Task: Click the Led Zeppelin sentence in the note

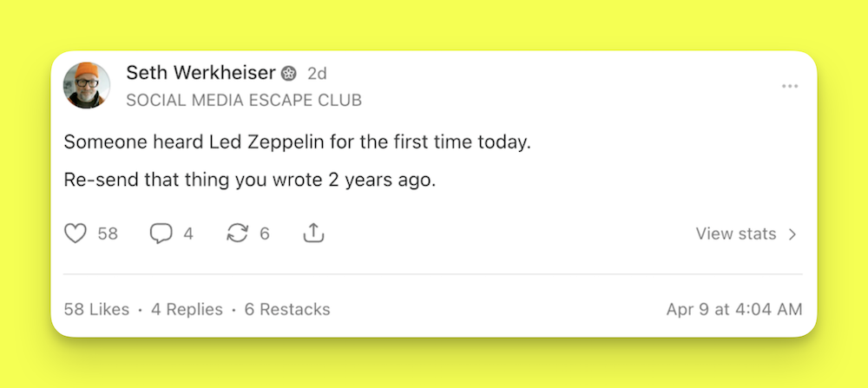Action: (297, 141)
